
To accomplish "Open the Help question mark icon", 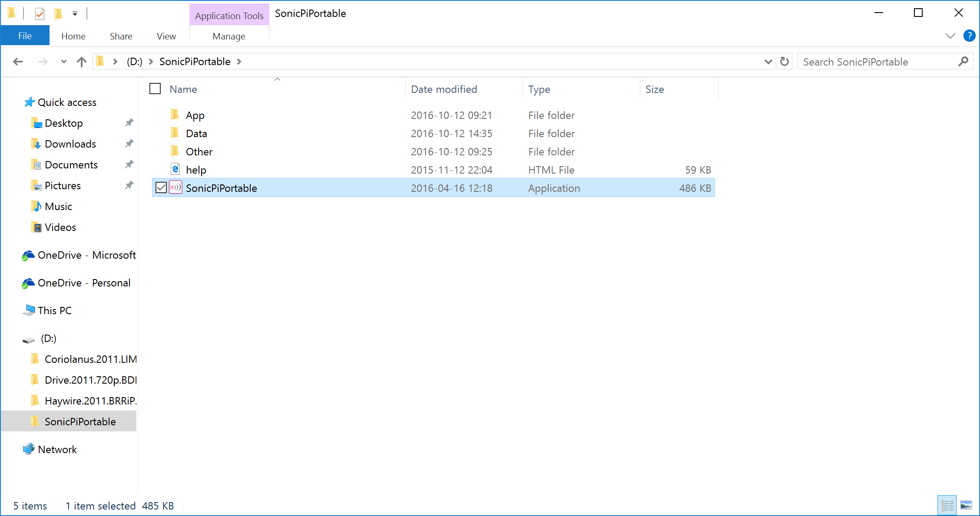I will (969, 36).
